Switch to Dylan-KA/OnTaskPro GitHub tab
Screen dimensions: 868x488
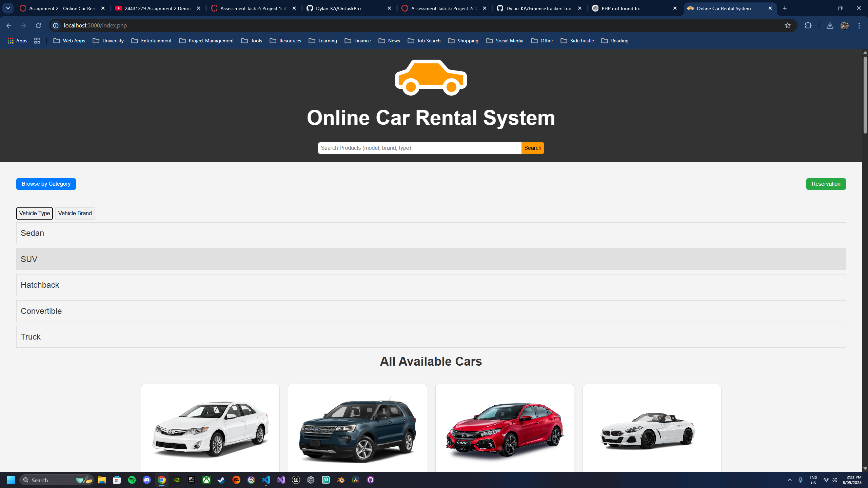coord(349,8)
